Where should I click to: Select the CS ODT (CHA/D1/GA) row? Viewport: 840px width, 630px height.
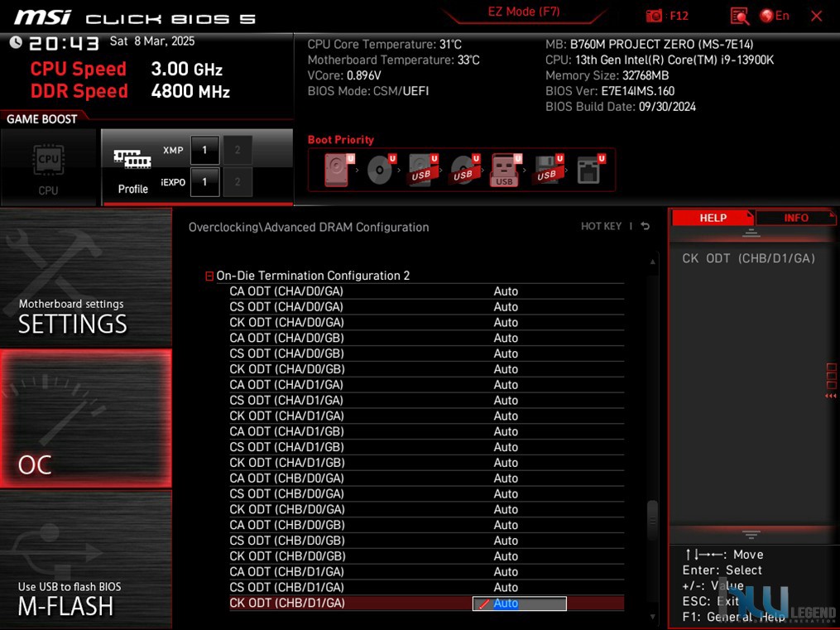click(426, 400)
